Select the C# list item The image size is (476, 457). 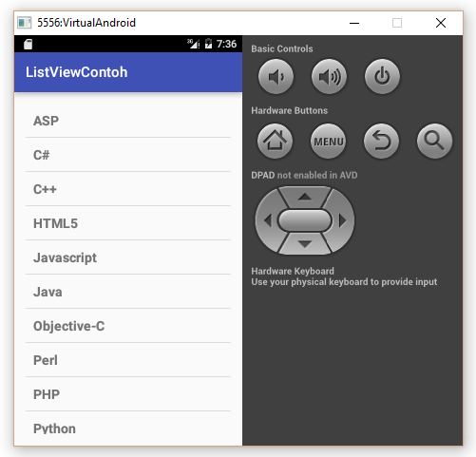coord(128,155)
